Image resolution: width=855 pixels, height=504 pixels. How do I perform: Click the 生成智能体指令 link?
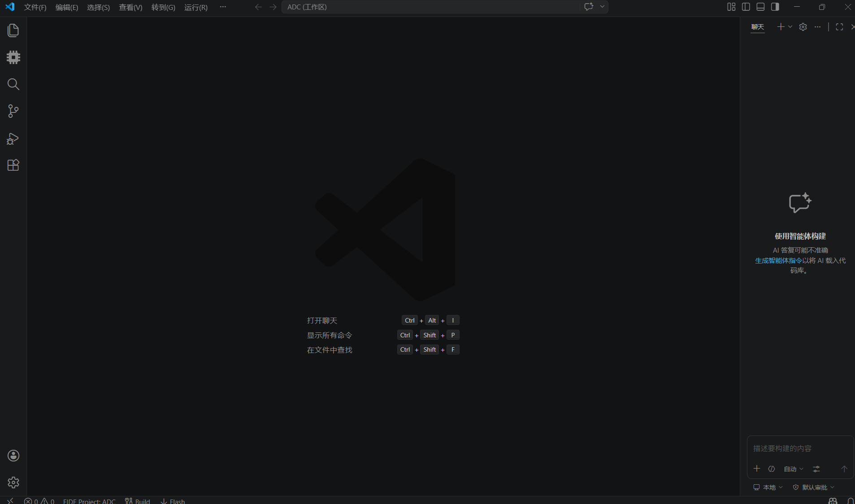click(778, 260)
